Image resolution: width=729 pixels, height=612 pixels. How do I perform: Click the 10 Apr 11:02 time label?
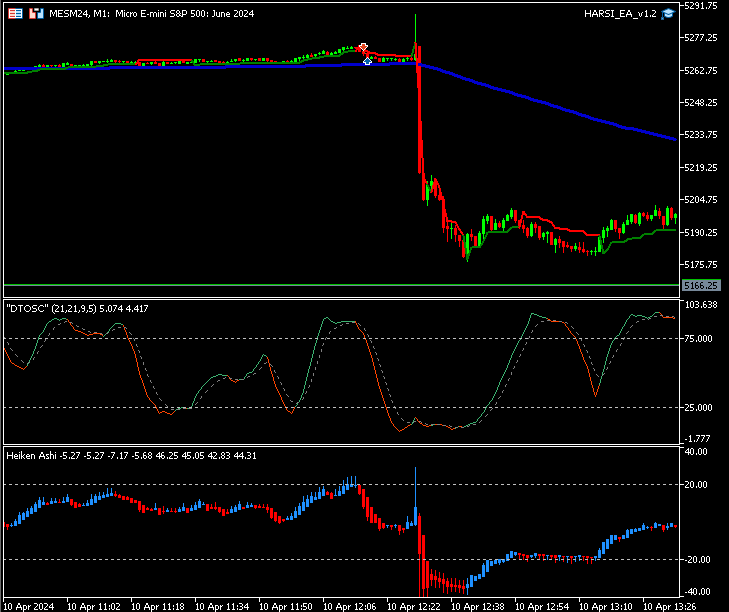94,606
